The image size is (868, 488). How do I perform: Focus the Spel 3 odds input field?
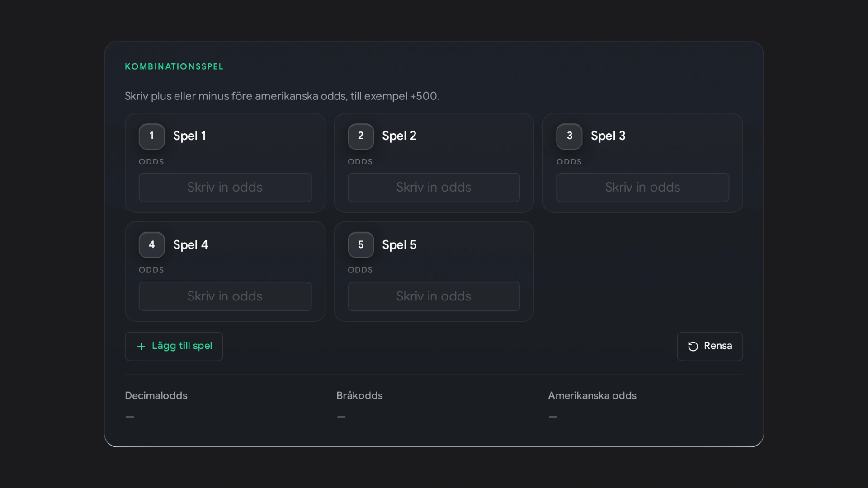tap(642, 188)
